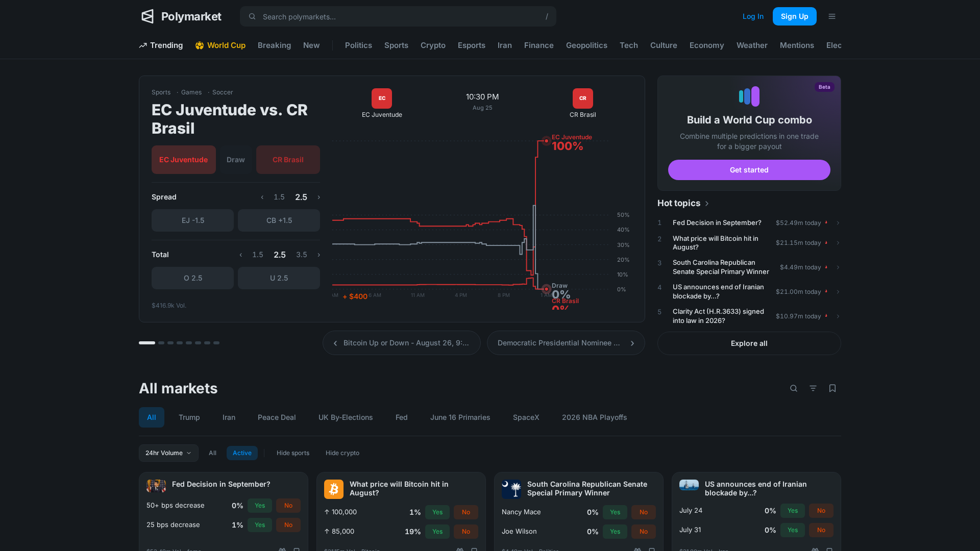Open the Breaking tab
Screen dimensions: 980x551
(x=274, y=45)
